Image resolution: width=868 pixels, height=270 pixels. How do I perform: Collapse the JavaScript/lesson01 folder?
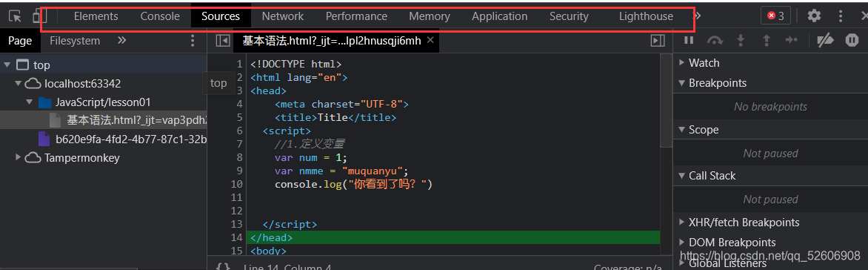tap(30, 102)
